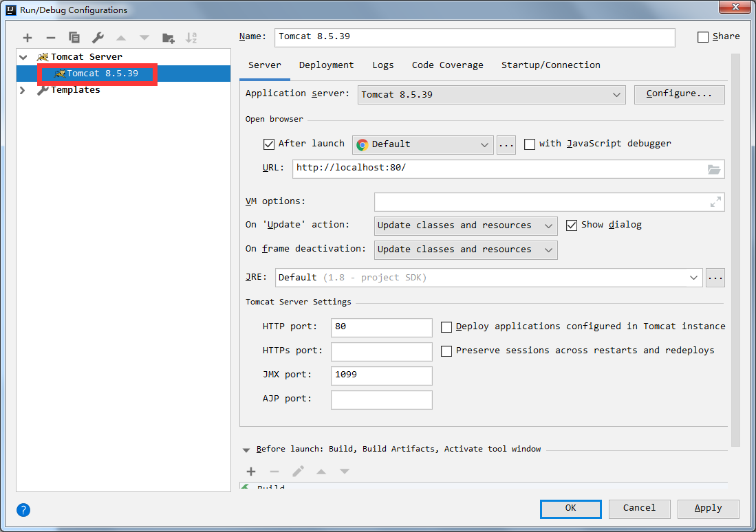Viewport: 756px width, 532px height.
Task: Create a new folder with the folder-plus icon
Action: click(169, 38)
